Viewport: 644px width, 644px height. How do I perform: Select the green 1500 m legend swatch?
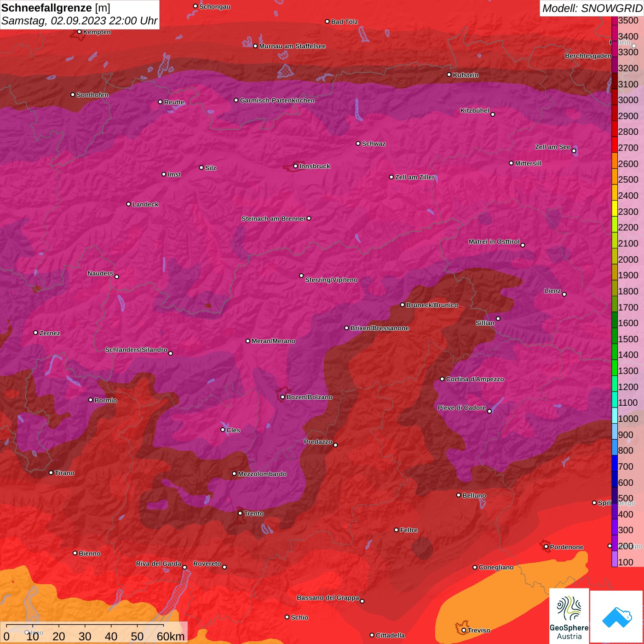[615, 337]
